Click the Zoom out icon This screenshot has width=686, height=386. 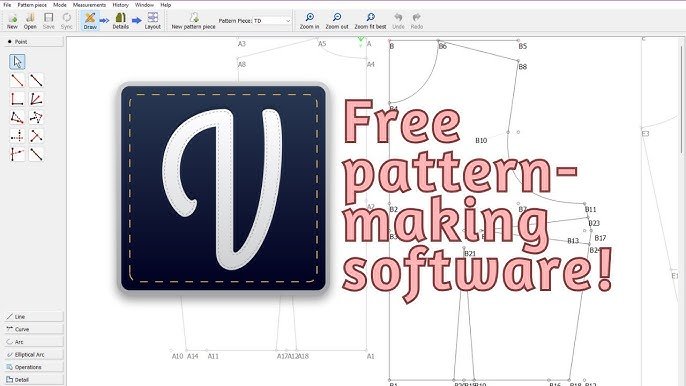pos(337,21)
